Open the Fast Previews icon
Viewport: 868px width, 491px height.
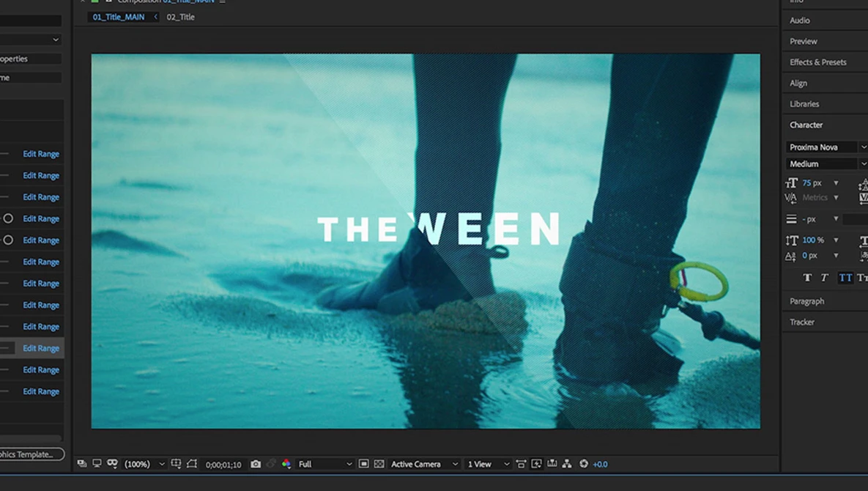[x=536, y=464]
